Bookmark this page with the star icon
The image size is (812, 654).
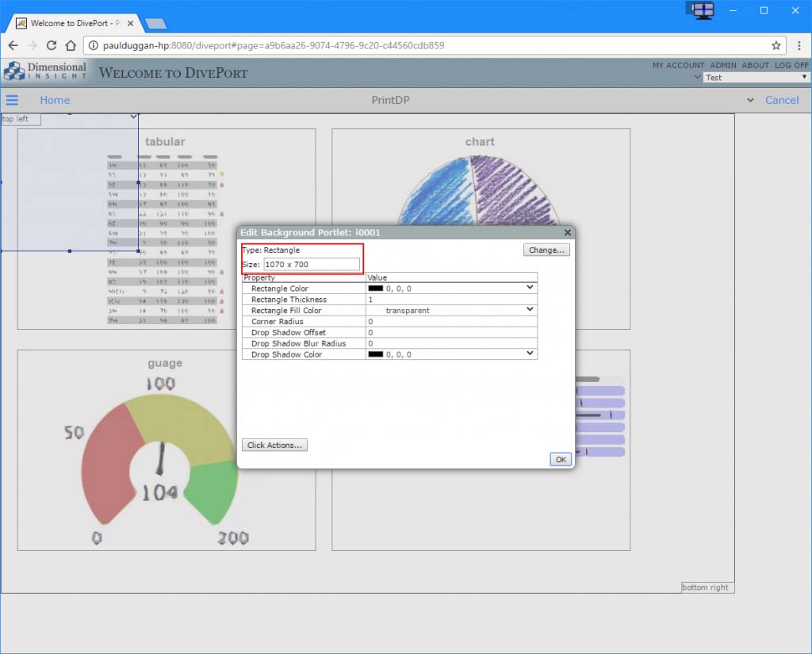[776, 45]
